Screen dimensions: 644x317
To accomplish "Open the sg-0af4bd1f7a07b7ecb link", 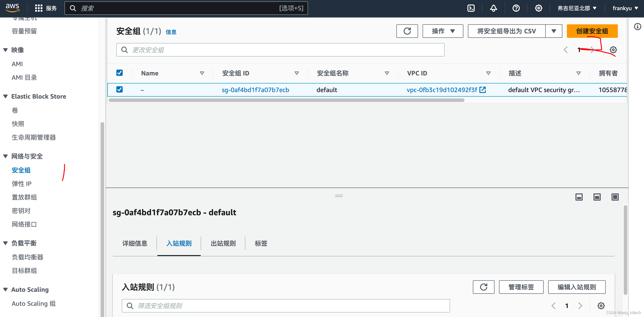I will pos(255,90).
